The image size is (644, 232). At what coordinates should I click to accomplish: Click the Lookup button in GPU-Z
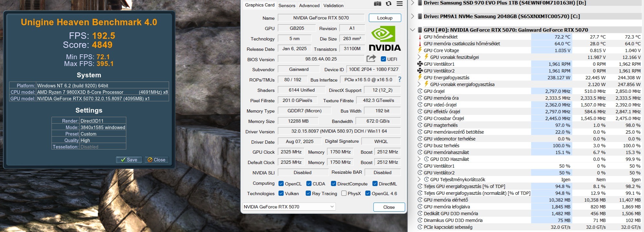click(x=385, y=18)
